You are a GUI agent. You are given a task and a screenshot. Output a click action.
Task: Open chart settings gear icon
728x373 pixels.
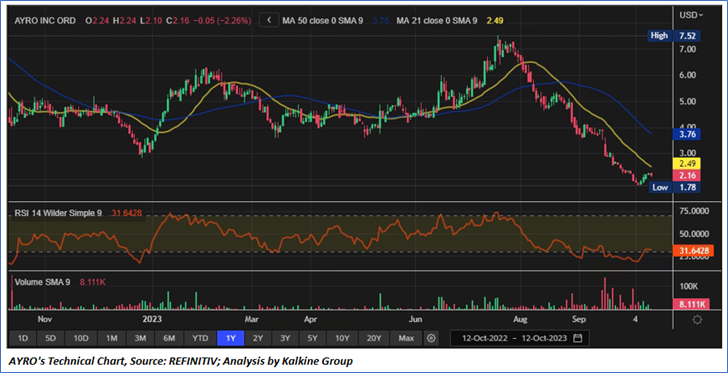[x=697, y=320]
